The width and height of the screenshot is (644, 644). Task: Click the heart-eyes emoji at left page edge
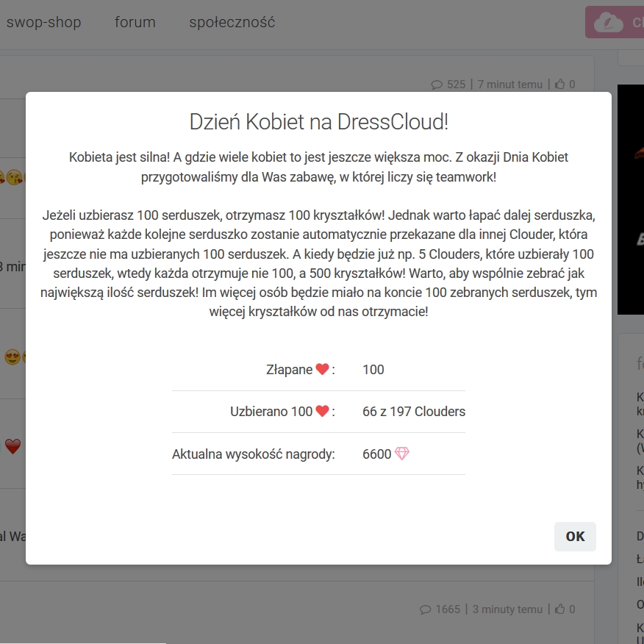[x=12, y=358]
